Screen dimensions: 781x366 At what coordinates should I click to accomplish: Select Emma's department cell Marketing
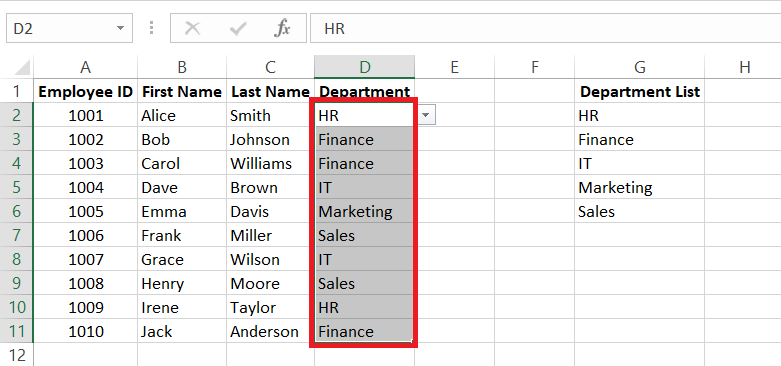(365, 211)
